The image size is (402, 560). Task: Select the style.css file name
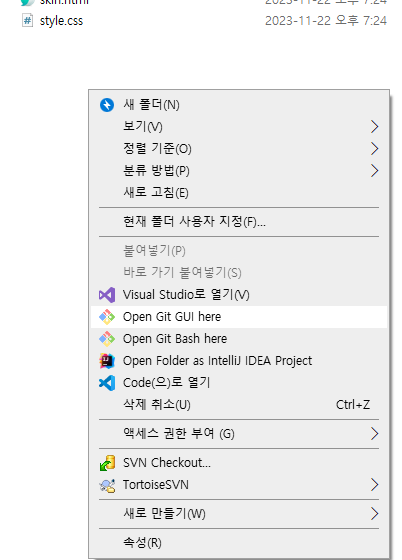(61, 21)
